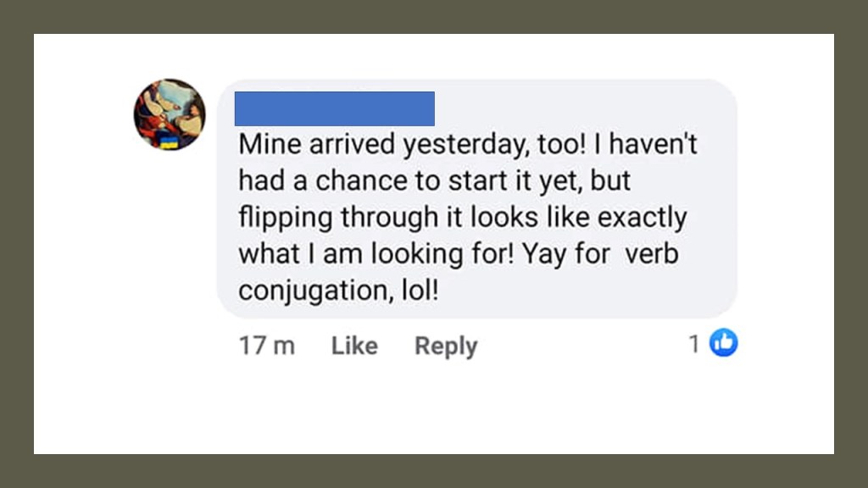Like the verb conjugation comment
This screenshot has width=868, height=488.
(x=354, y=346)
